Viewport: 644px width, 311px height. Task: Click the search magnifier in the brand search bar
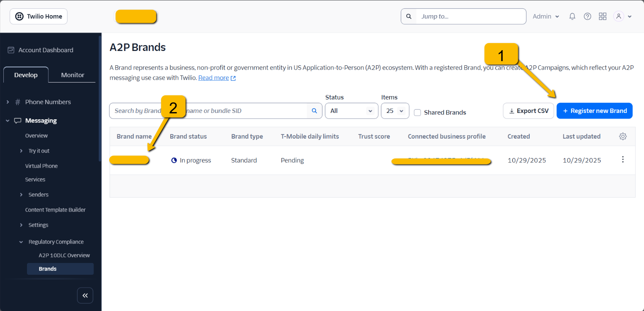314,110
